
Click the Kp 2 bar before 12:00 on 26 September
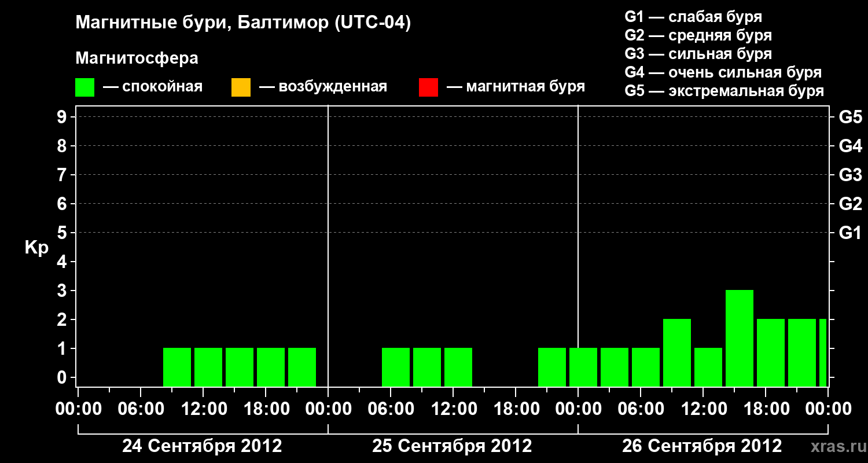point(677,352)
